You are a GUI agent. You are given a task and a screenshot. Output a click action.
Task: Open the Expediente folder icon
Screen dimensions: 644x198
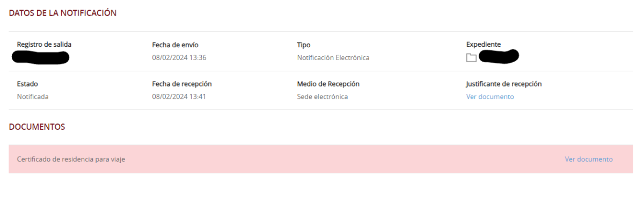pos(471,58)
